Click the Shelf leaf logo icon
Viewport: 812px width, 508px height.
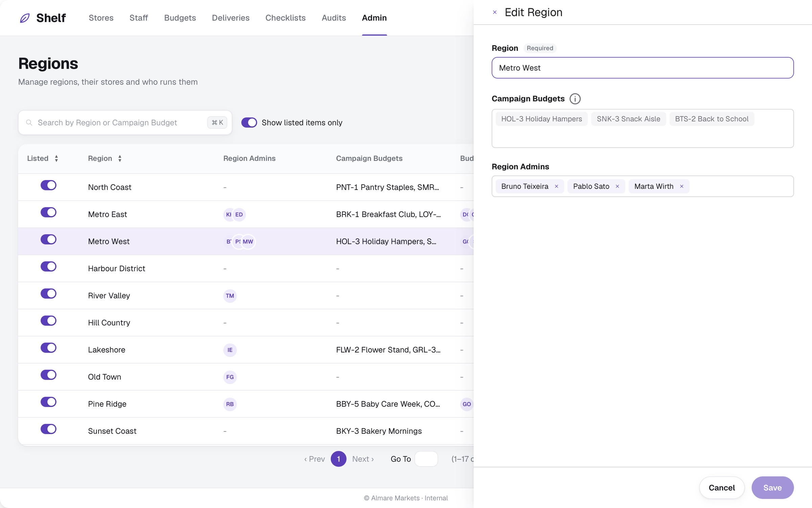25,18
